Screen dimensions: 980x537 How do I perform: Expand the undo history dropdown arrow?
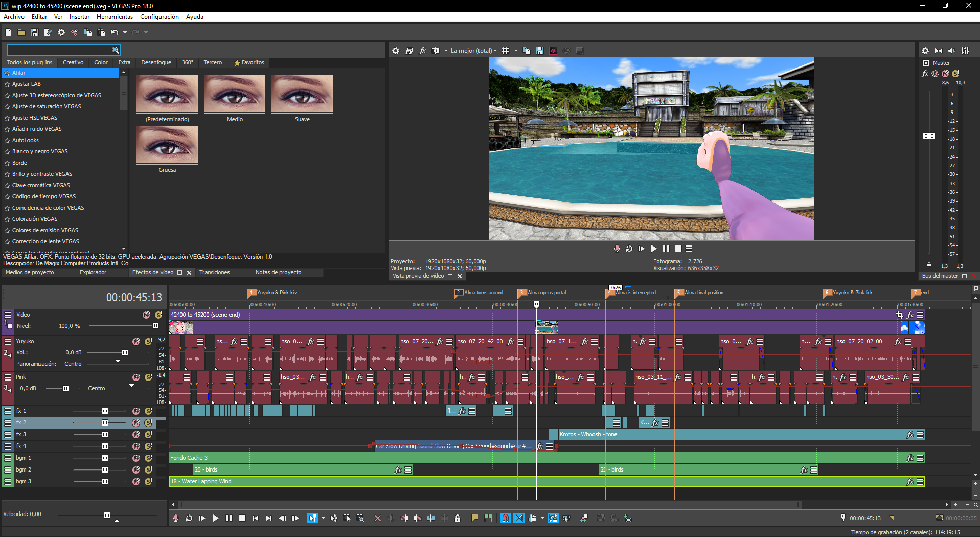(125, 32)
